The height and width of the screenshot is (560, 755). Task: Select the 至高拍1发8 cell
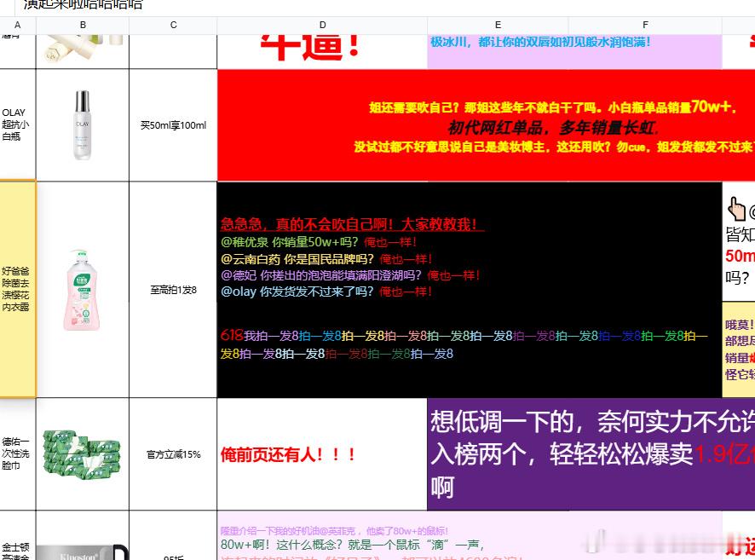(x=173, y=290)
